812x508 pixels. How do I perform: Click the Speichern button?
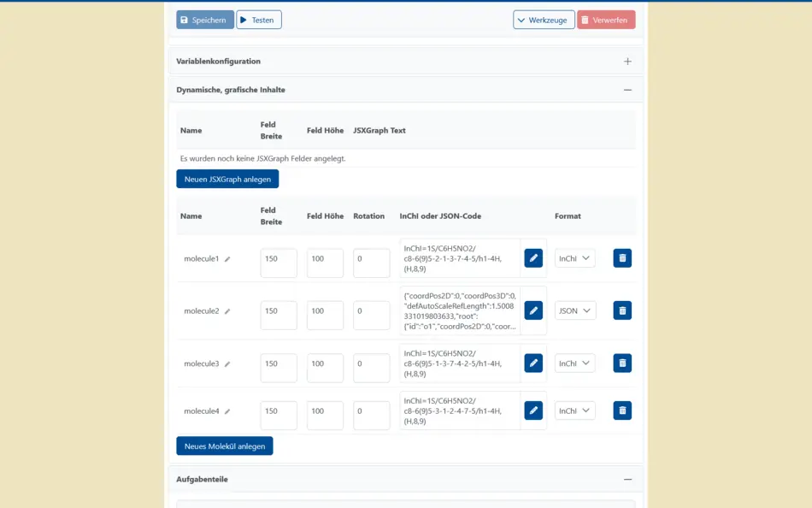point(205,20)
